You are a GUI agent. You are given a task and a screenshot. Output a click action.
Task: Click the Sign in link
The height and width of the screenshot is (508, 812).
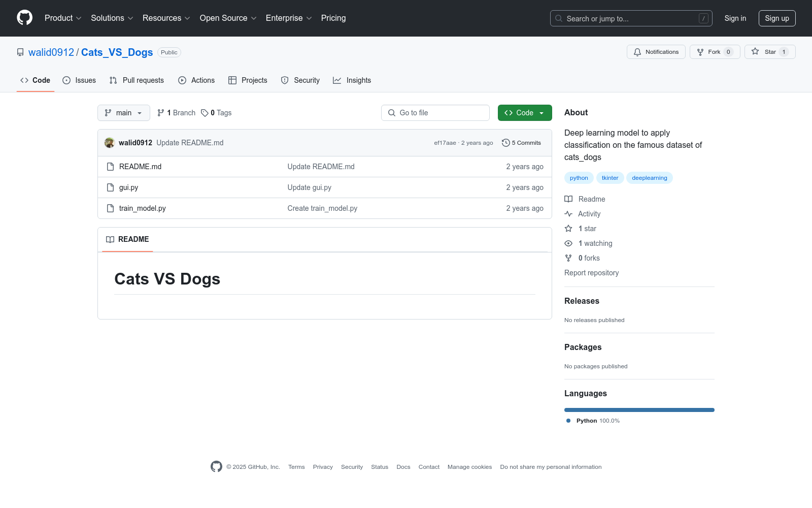[735, 18]
